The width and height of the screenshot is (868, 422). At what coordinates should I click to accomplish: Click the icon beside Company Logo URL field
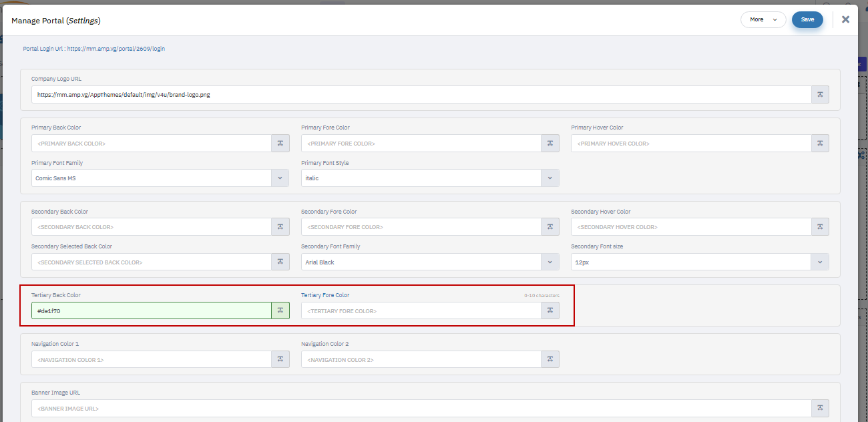click(x=820, y=94)
